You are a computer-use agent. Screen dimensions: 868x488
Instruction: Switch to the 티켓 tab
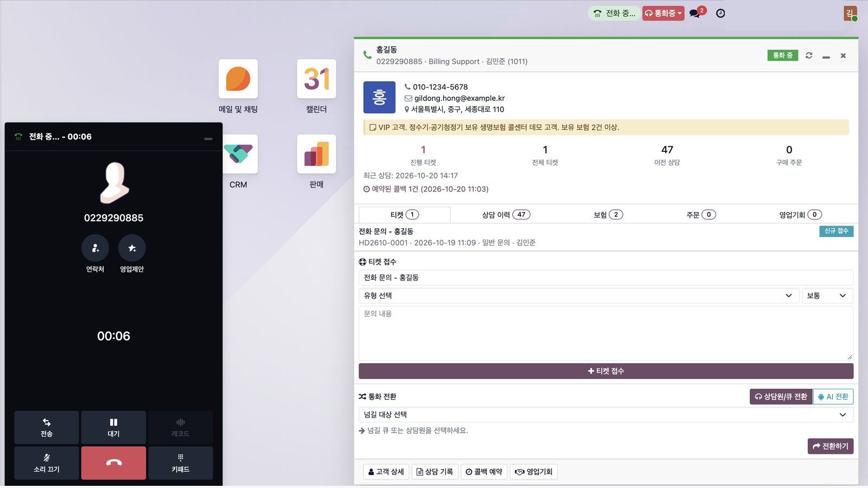(x=405, y=215)
